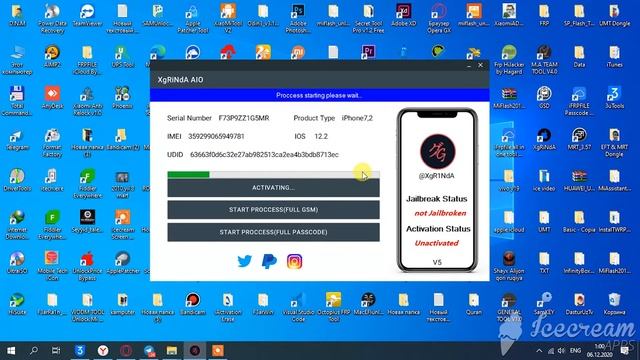640x360 pixels.
Task: Open Visual Studio Code desktop shortcut
Action: 298,307
